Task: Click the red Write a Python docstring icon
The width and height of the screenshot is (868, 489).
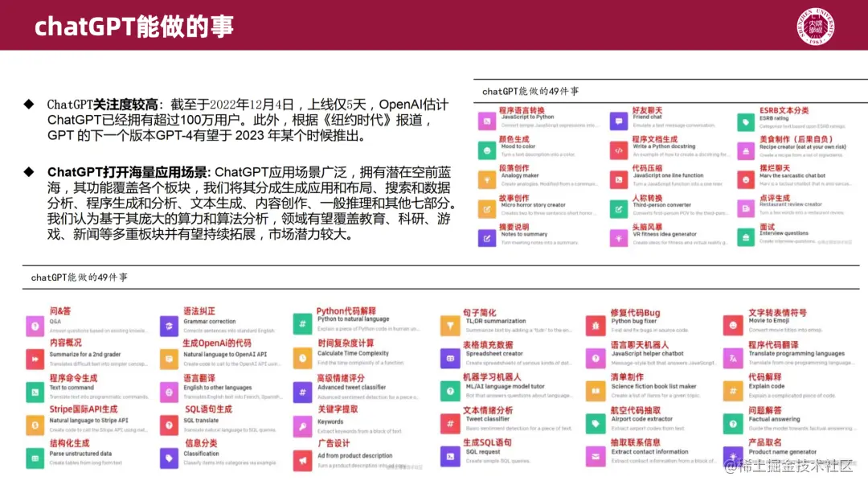Action: click(x=618, y=150)
